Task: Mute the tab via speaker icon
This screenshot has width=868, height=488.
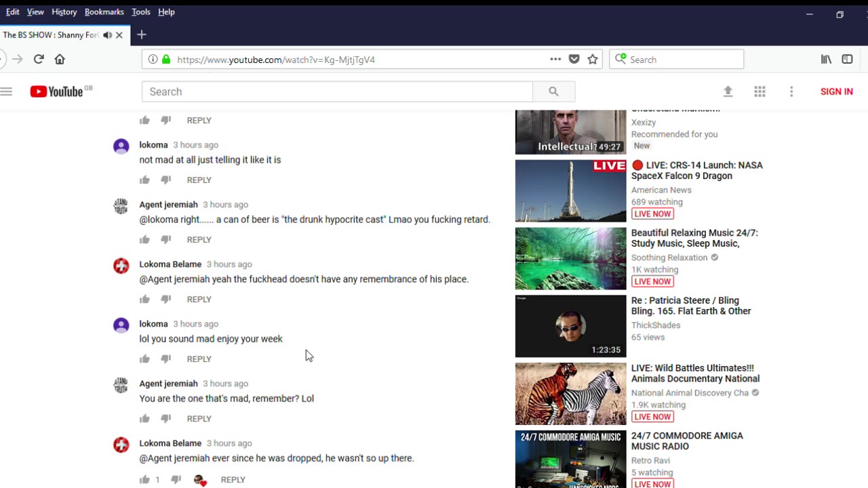Action: pyautogui.click(x=107, y=35)
